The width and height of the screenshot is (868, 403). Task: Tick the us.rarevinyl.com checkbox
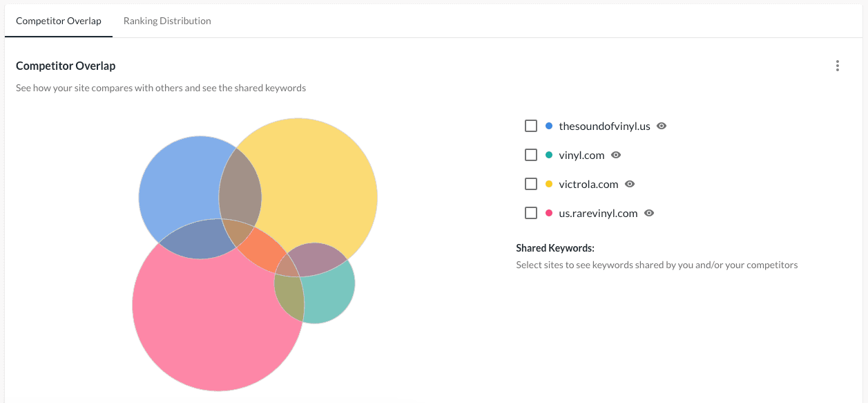(531, 213)
